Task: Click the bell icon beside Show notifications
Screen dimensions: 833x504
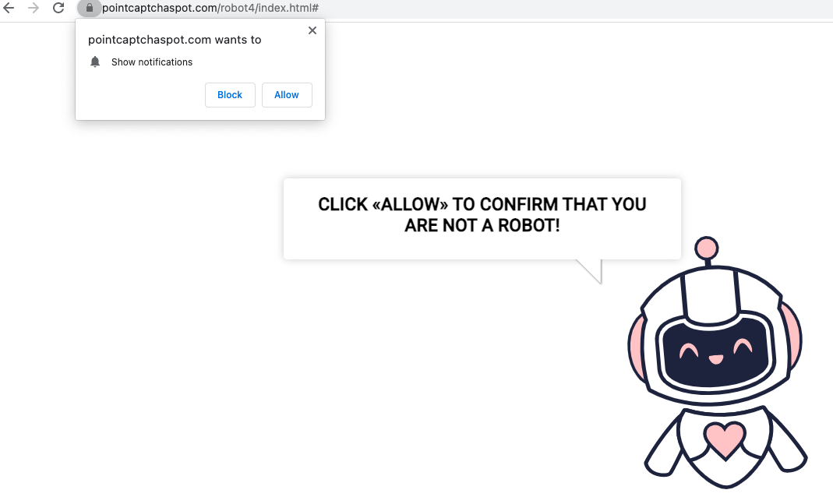Action: (x=95, y=62)
